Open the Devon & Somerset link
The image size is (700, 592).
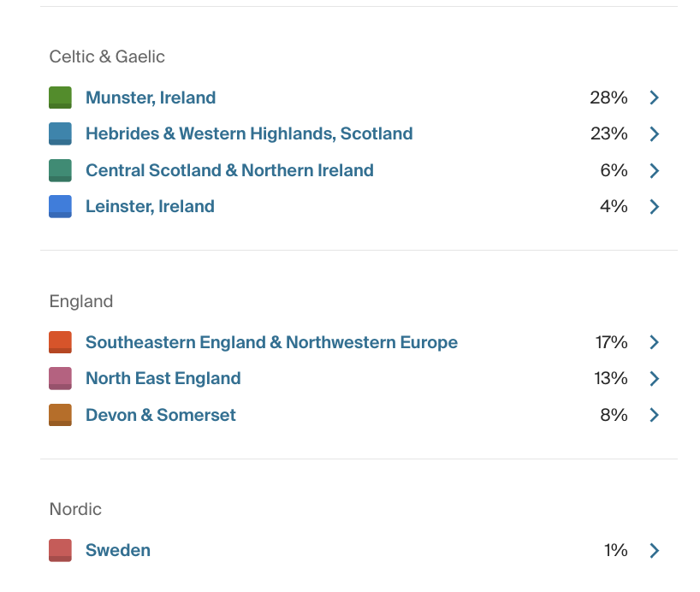(160, 415)
